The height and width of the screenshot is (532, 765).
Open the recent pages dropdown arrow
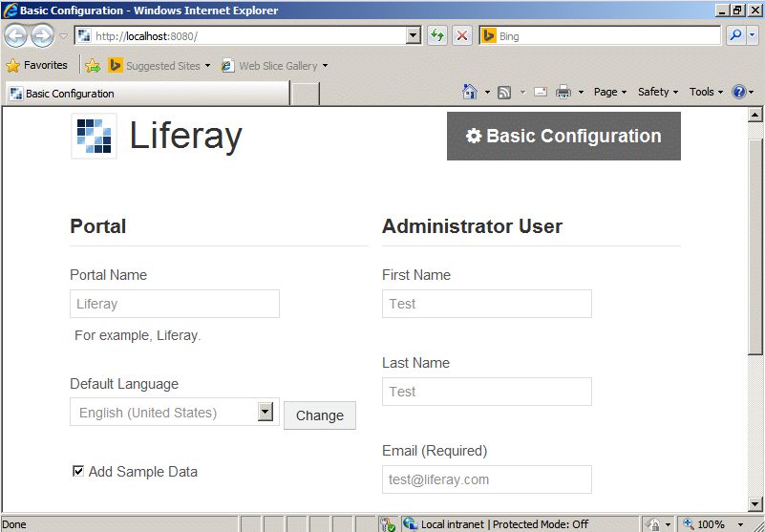pos(63,36)
